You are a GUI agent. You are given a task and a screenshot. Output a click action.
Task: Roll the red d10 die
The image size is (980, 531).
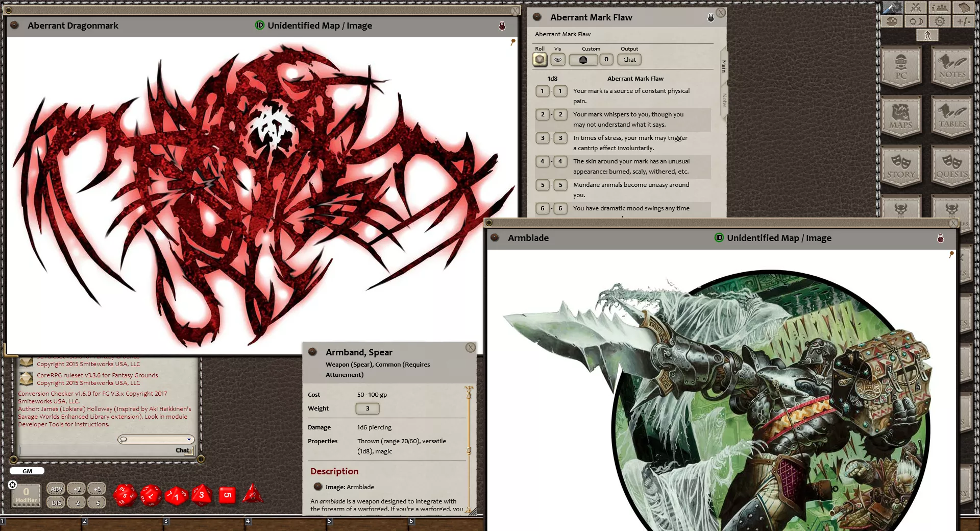coord(177,495)
